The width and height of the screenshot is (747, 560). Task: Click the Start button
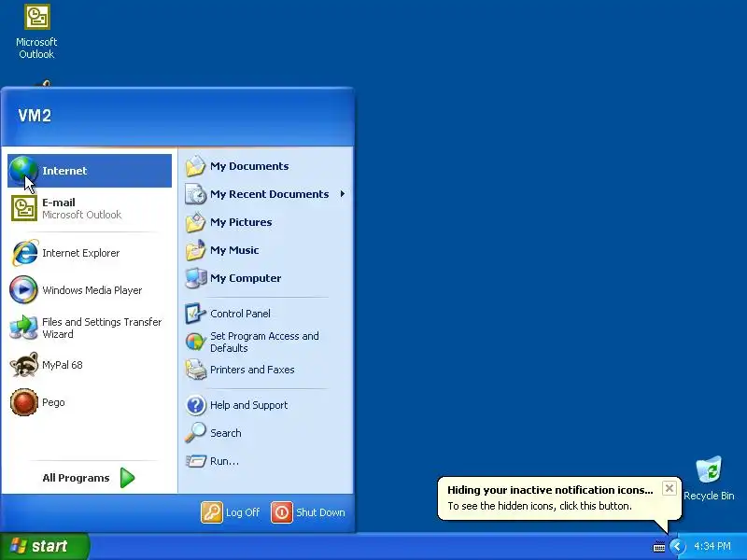click(45, 546)
